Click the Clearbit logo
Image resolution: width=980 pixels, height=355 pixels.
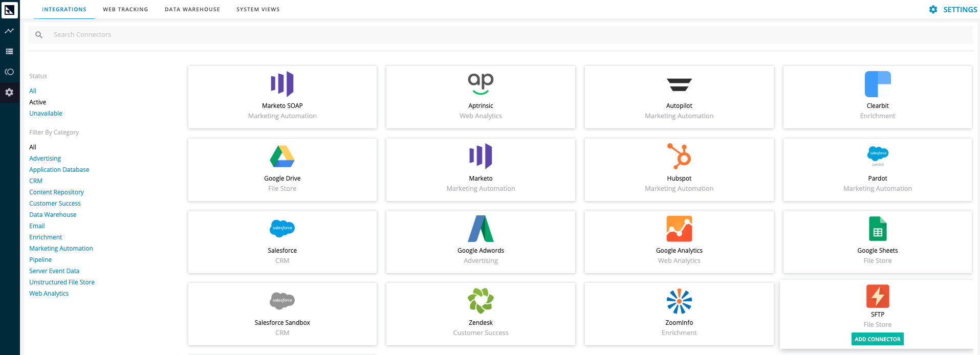[x=878, y=84]
